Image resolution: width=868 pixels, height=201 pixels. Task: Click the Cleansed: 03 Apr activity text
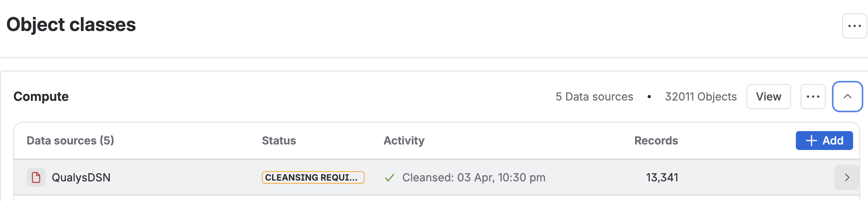point(474,177)
